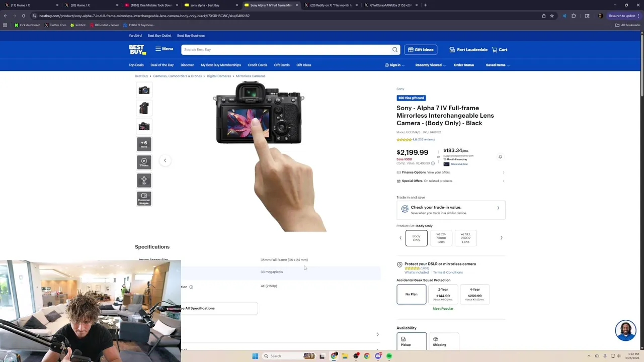The width and height of the screenshot is (644, 362).
Task: Open Gift Ideas button in header
Action: pyautogui.click(x=421, y=50)
